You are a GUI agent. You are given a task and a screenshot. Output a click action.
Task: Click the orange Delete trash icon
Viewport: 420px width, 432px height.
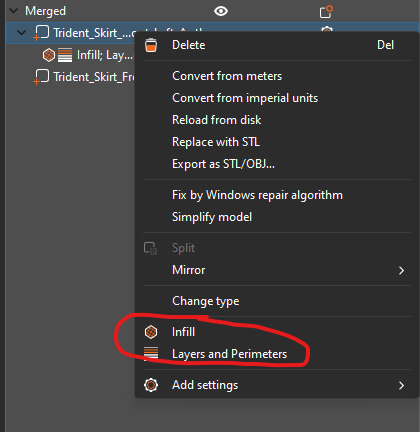click(x=151, y=45)
